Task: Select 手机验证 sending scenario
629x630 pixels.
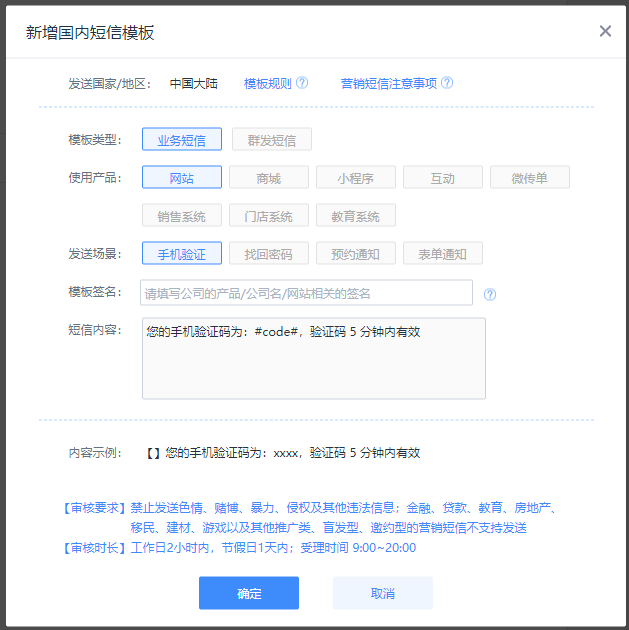Action: pos(181,254)
